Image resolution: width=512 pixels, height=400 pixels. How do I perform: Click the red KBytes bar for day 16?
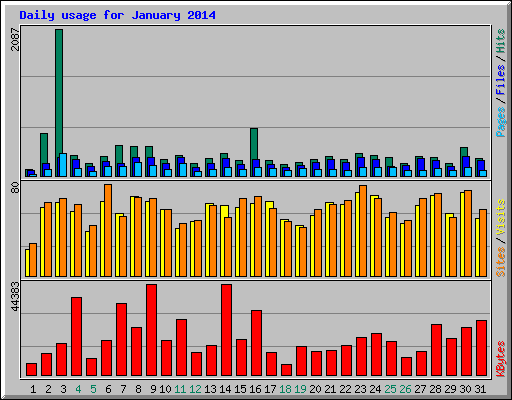[x=256, y=343]
